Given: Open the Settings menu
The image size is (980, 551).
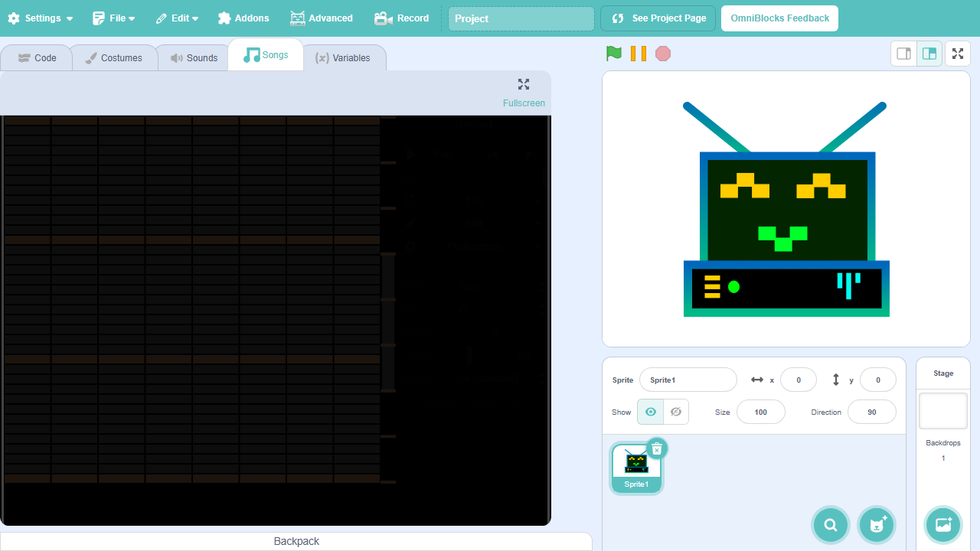Looking at the screenshot, I should coord(41,18).
